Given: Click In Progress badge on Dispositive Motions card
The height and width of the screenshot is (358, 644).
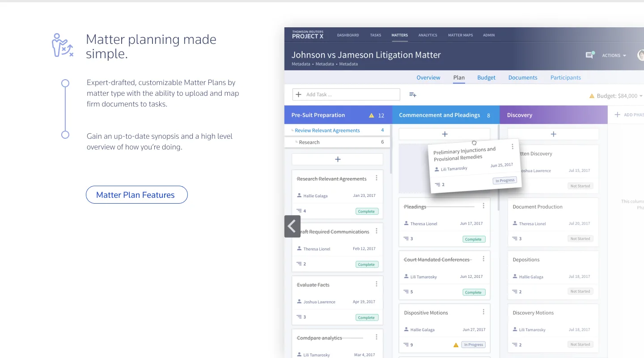Looking at the screenshot, I should (474, 345).
